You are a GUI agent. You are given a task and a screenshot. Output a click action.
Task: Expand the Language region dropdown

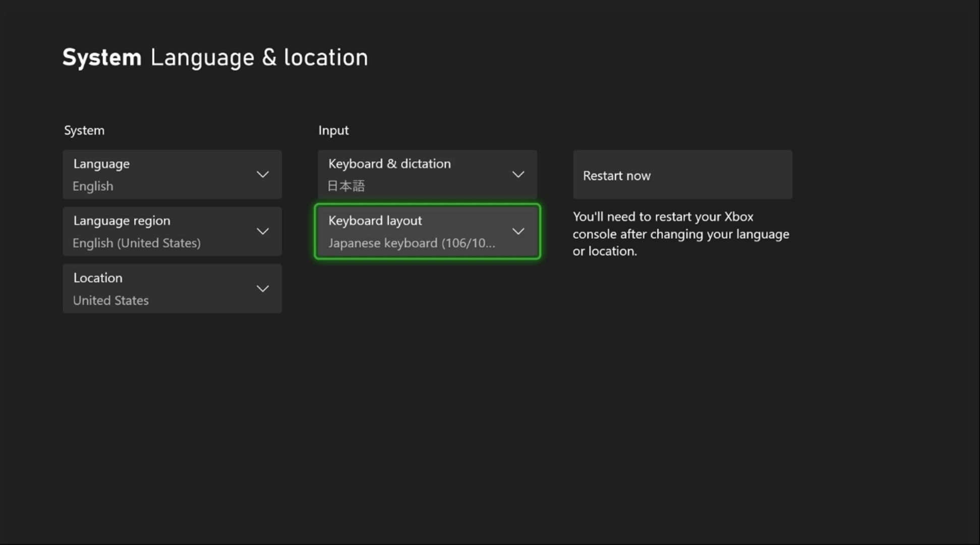(172, 231)
